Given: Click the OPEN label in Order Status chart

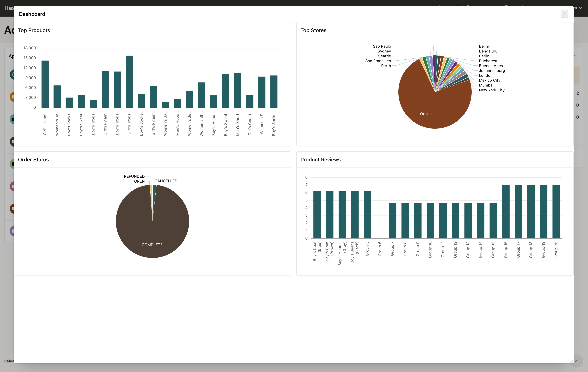Looking at the screenshot, I should pos(139,181).
